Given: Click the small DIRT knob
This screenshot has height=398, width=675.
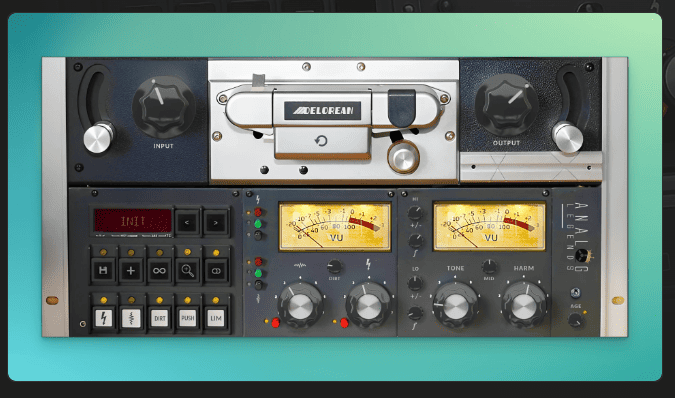Looking at the screenshot, I should click(334, 266).
